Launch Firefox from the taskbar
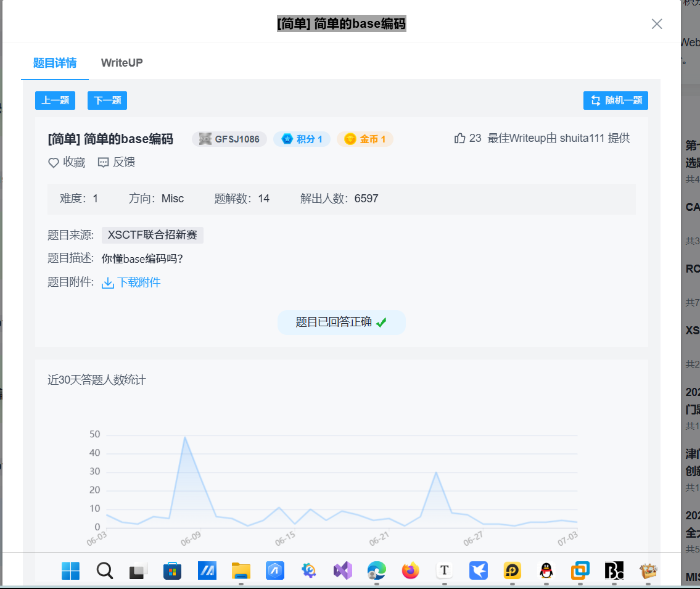This screenshot has width=700, height=589. [x=411, y=571]
